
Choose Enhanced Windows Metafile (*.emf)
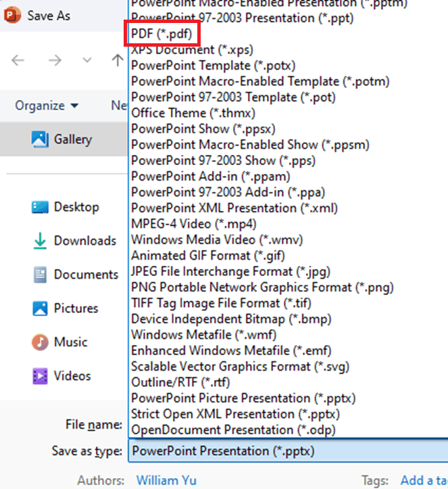pos(231,350)
